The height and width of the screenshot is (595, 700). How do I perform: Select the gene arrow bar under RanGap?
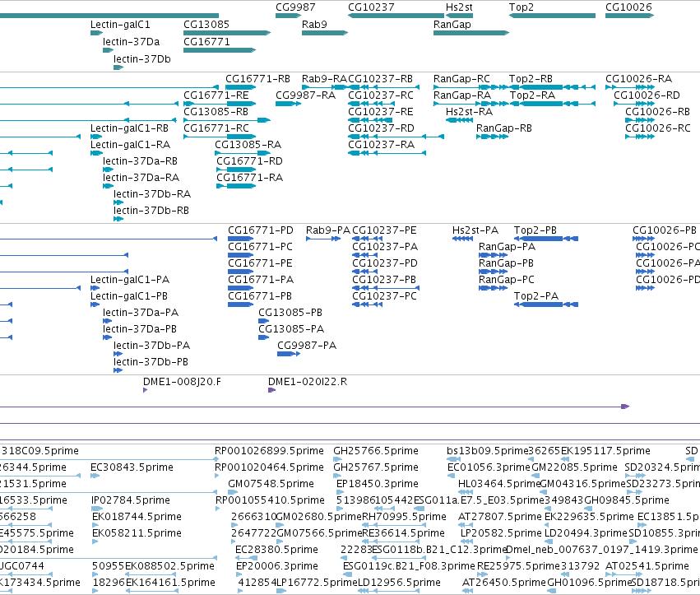pos(471,33)
